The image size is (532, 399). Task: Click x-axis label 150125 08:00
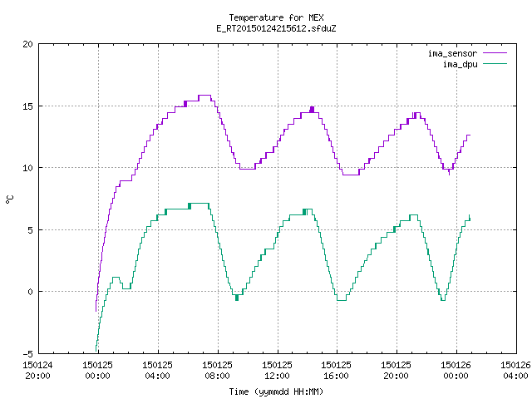pos(217,371)
